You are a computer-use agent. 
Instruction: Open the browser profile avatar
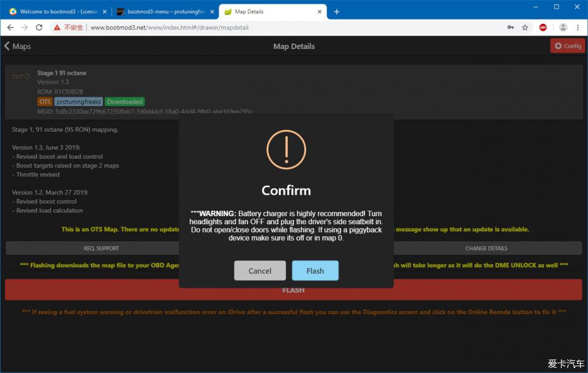pyautogui.click(x=563, y=28)
